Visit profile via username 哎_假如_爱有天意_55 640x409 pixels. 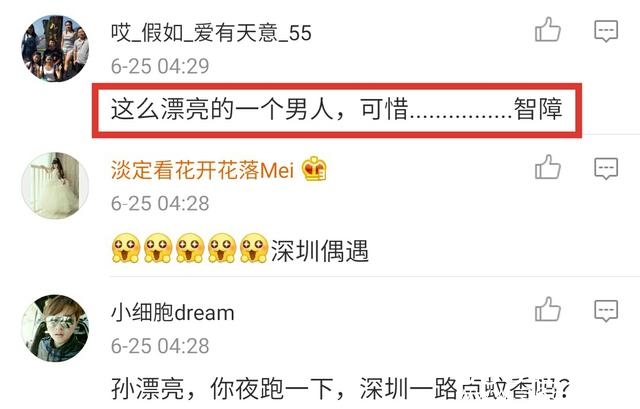[x=211, y=33]
